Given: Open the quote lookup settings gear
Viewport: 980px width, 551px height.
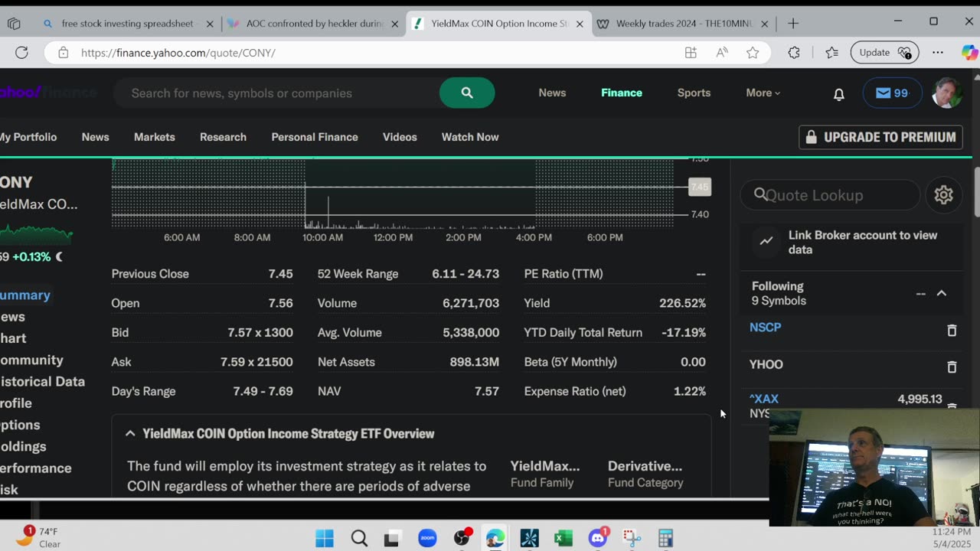Looking at the screenshot, I should coord(943,195).
